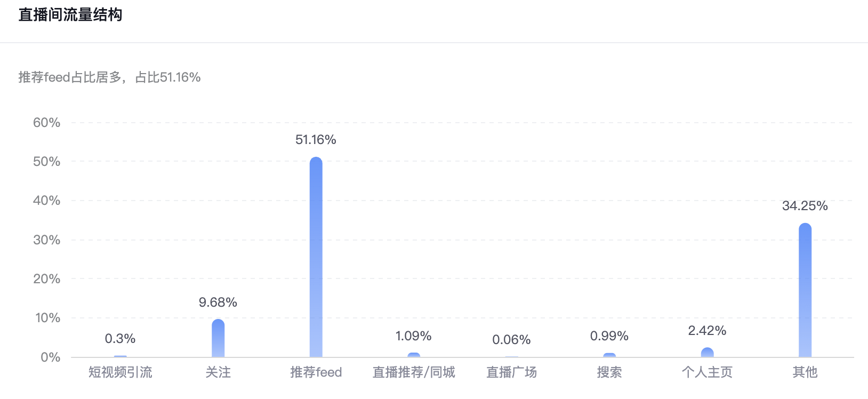Click the 短视频引流 axis label

point(120,372)
